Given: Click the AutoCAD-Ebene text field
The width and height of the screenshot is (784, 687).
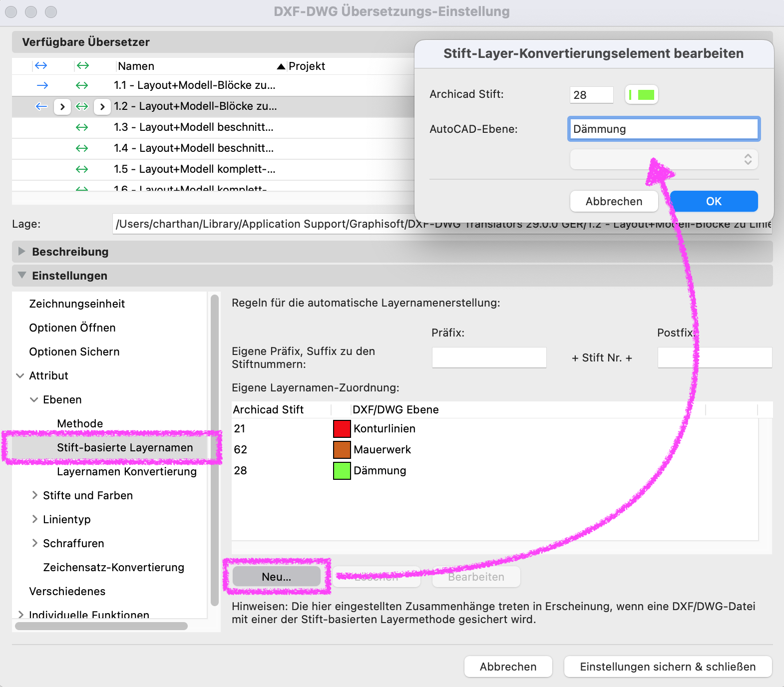Looking at the screenshot, I should pyautogui.click(x=664, y=129).
